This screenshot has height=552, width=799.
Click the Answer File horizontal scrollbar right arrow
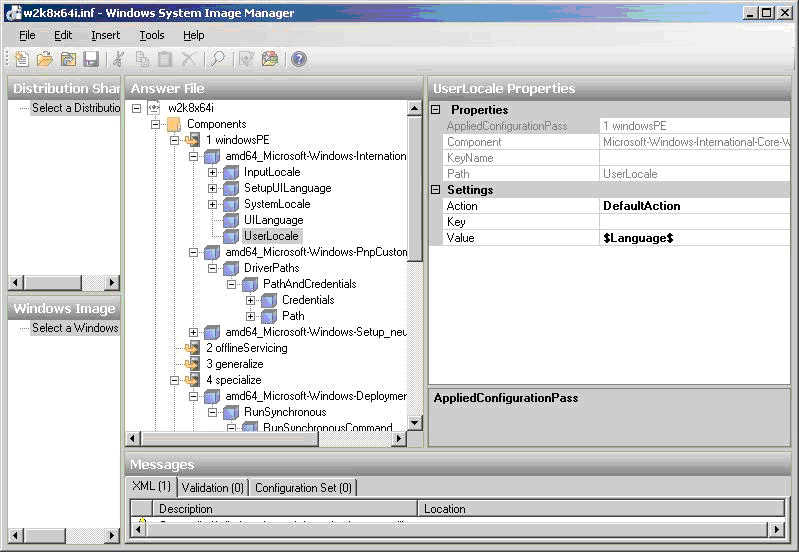[399, 439]
